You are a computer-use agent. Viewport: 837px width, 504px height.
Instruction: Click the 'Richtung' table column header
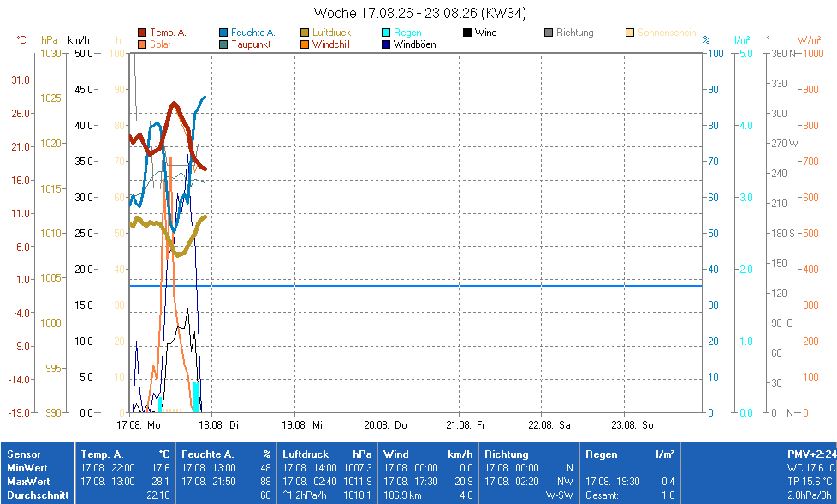(506, 454)
